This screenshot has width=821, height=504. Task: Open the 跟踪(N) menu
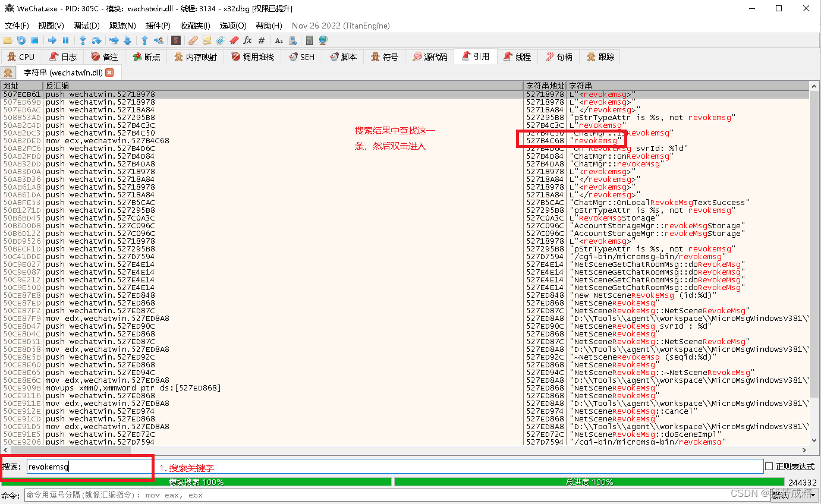122,26
